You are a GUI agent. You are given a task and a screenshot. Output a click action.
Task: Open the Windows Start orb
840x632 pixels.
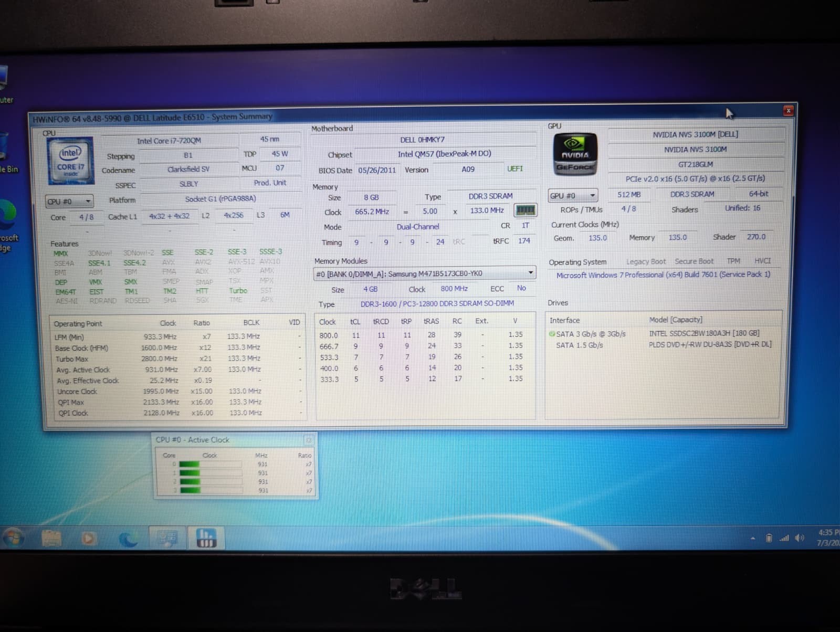coord(14,538)
